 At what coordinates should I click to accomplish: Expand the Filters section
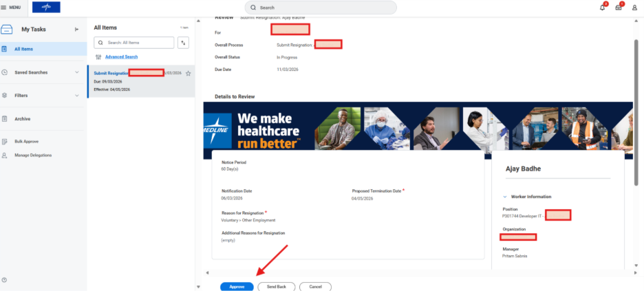click(x=76, y=95)
